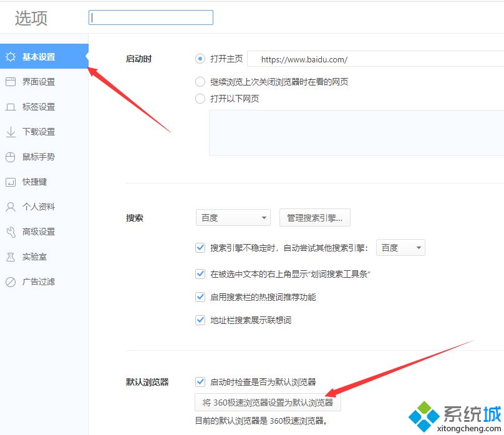The height and width of the screenshot is (435, 504).
Task: Open the 高级设置 section
Action: 10,232
